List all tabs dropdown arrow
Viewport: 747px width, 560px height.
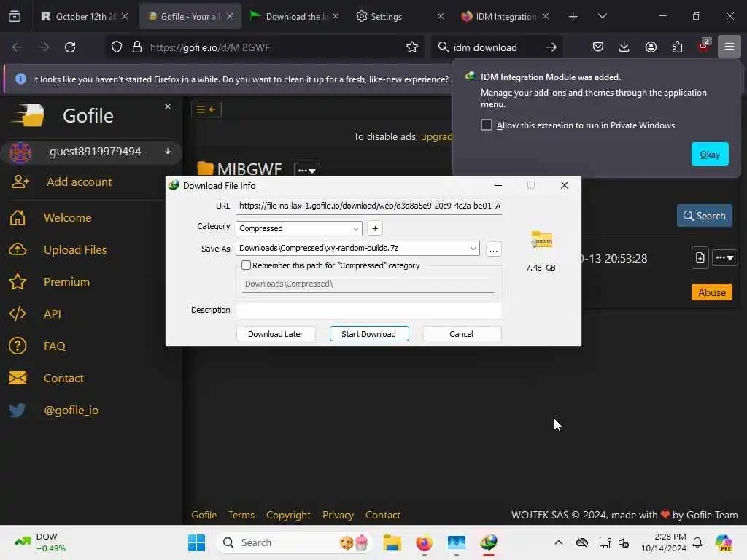602,16
